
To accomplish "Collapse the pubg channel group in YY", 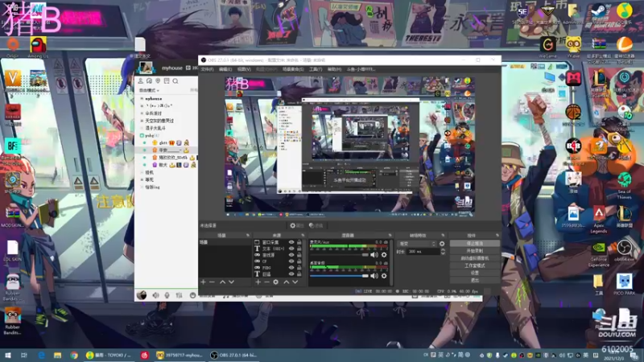I will pyautogui.click(x=142, y=135).
